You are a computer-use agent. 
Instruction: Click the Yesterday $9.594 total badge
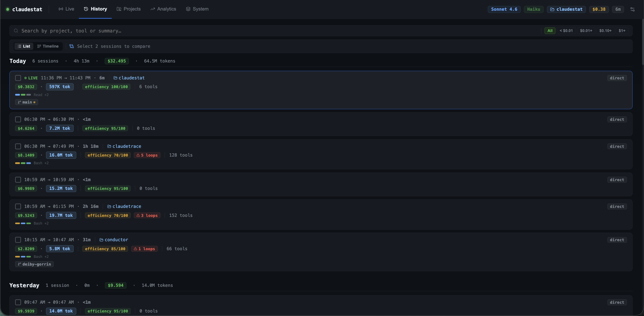115,286
